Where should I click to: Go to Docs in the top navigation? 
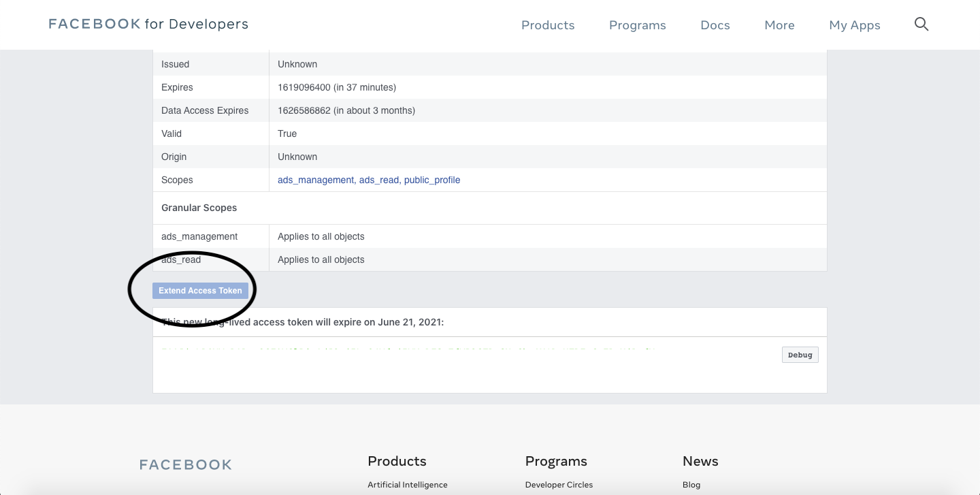[x=715, y=25]
